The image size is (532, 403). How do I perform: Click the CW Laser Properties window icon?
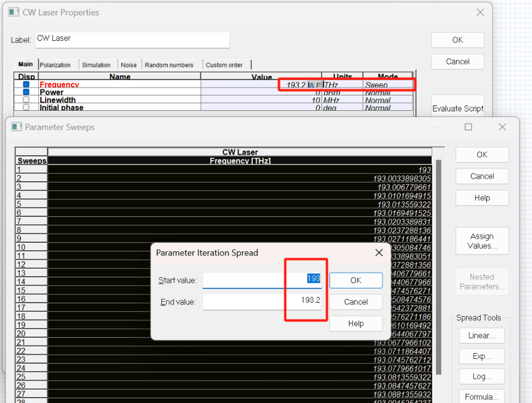tap(14, 12)
